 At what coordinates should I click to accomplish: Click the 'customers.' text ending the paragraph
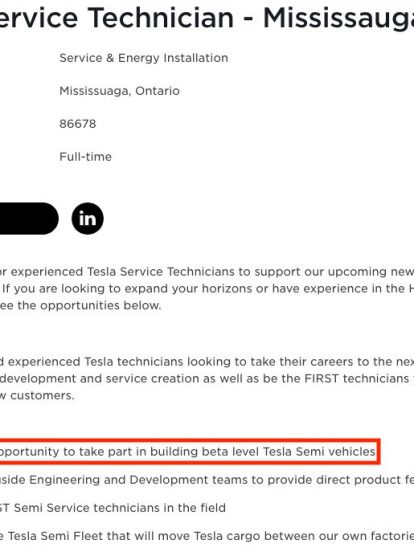pos(42,395)
